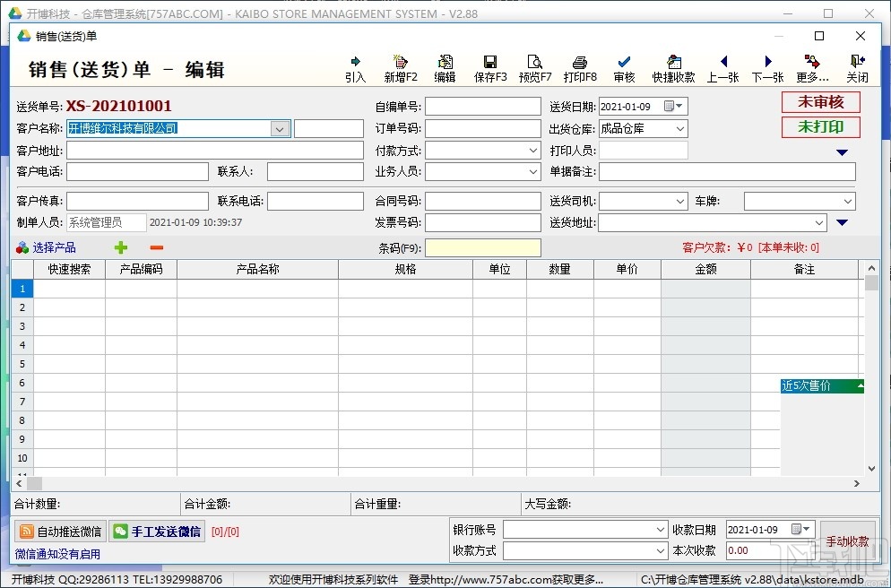Click the 本次收款 amount field

click(x=773, y=550)
